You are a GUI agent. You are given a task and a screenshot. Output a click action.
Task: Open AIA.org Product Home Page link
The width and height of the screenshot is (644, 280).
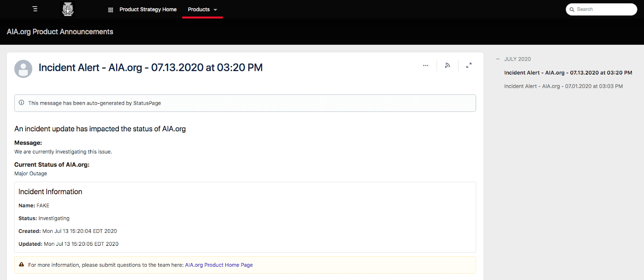[219, 265]
